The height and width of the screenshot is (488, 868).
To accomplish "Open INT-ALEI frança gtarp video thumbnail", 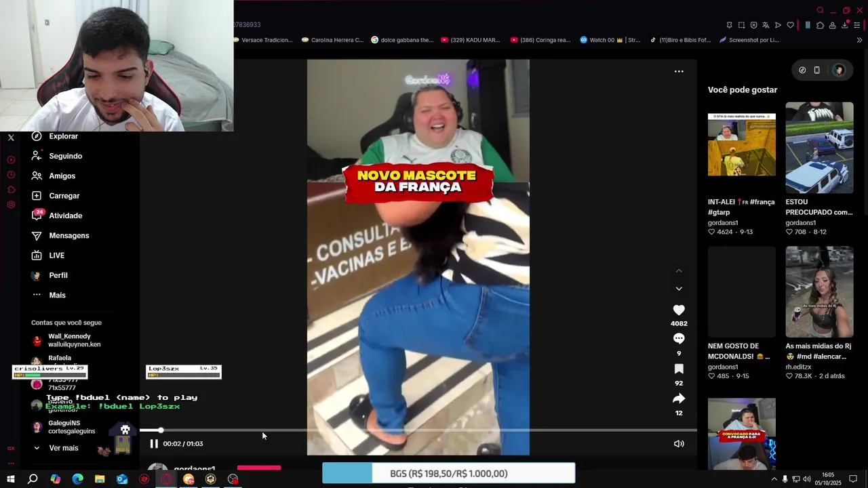I will point(741,144).
